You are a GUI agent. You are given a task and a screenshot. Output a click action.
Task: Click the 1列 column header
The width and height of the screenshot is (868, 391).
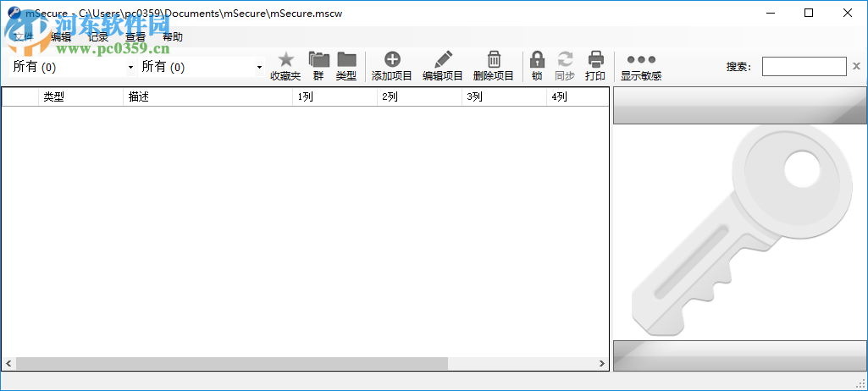334,97
